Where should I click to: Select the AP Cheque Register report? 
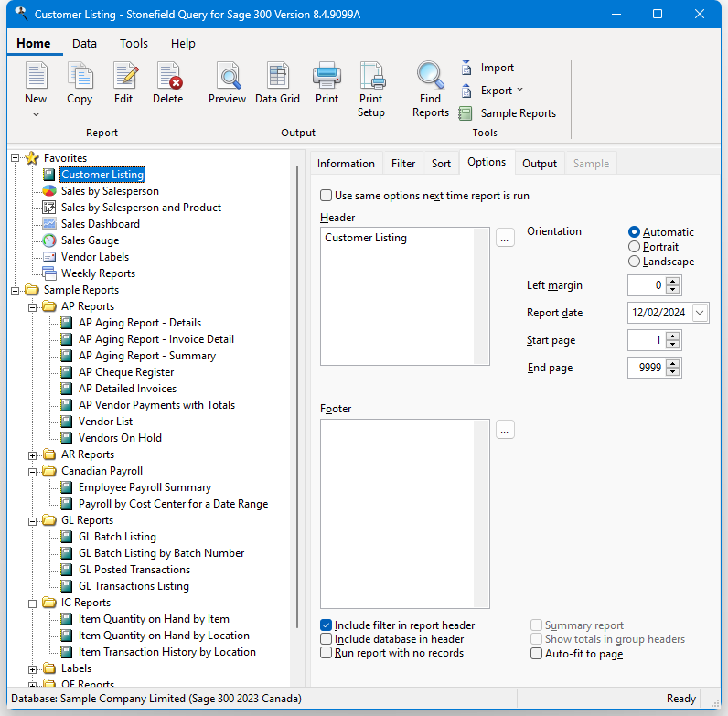tap(126, 372)
